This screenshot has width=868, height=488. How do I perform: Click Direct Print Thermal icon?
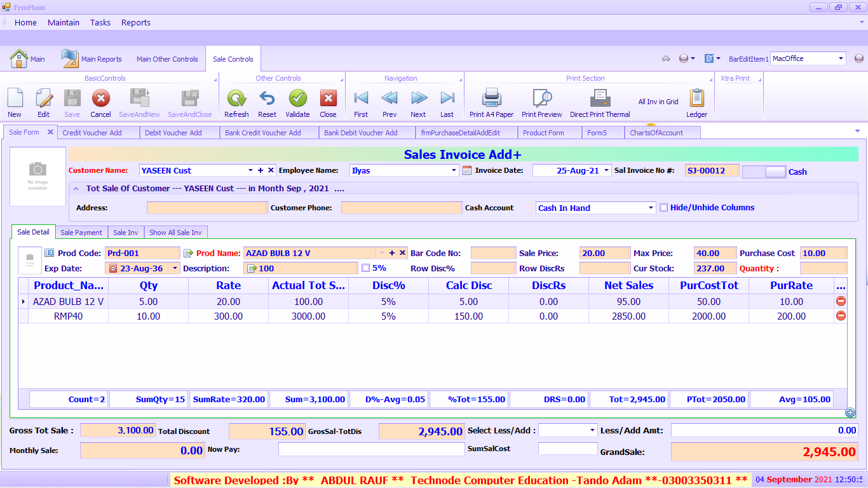point(600,98)
